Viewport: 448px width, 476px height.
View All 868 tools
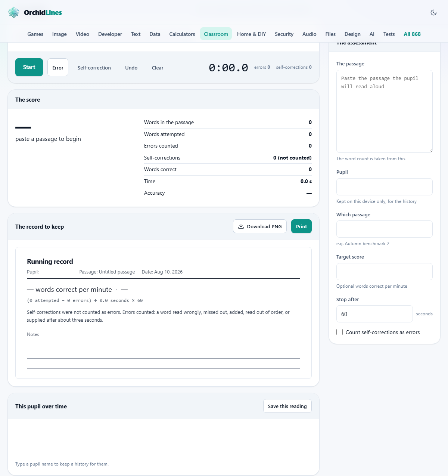pyautogui.click(x=412, y=34)
